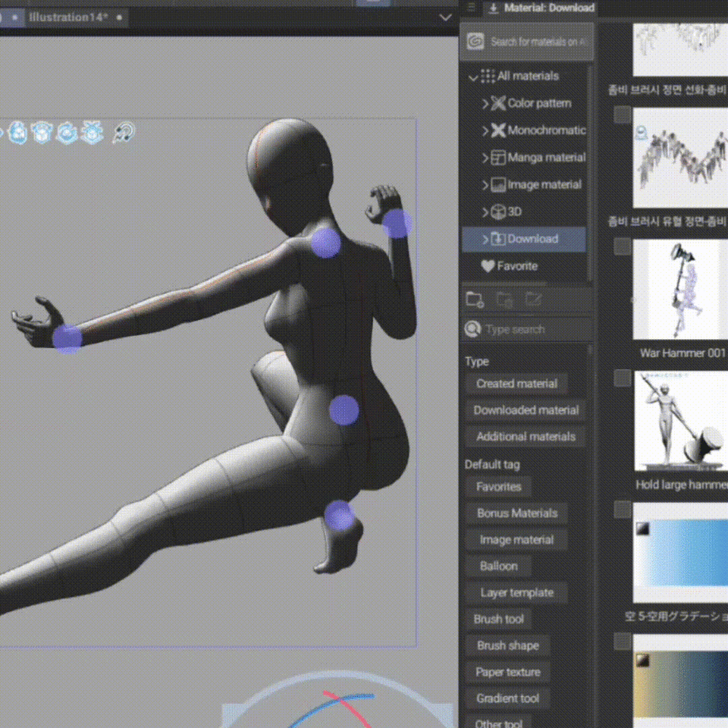Open the material panel menu icon

tap(471, 7)
